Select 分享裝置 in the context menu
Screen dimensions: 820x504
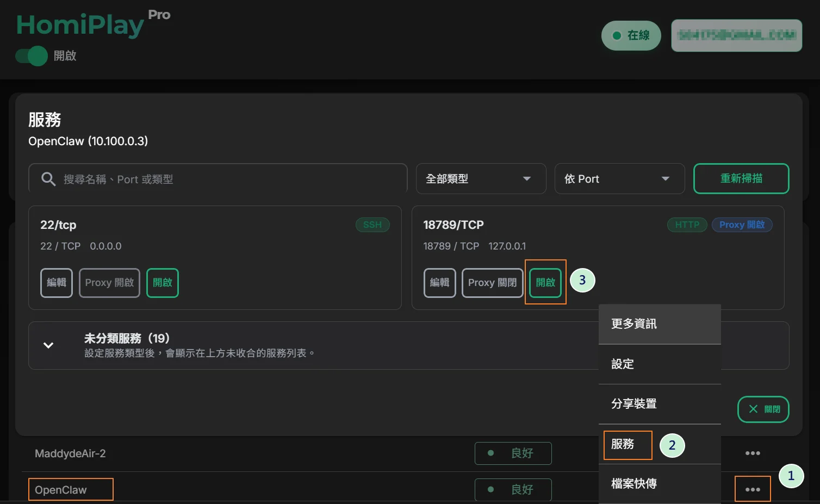(660, 404)
